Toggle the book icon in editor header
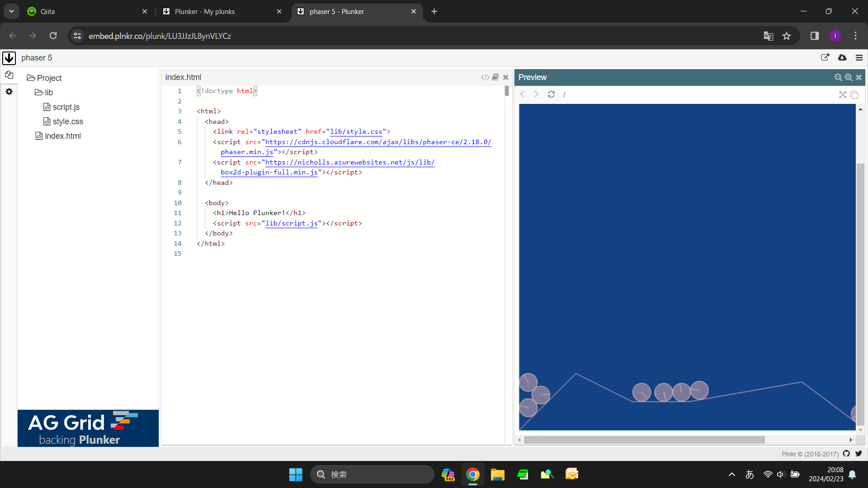This screenshot has height=488, width=868. click(495, 77)
